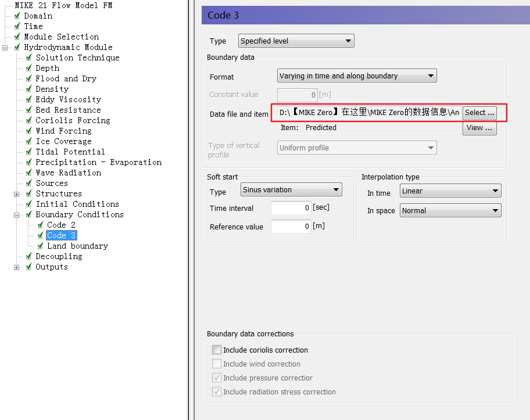Viewport: 530px width, 420px height.
Task: Click the green checkmark icon beside Time
Action: [17, 26]
